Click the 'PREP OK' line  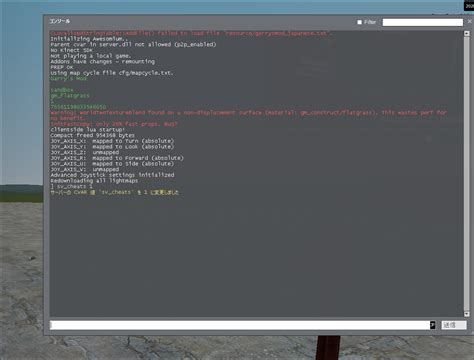click(x=62, y=67)
